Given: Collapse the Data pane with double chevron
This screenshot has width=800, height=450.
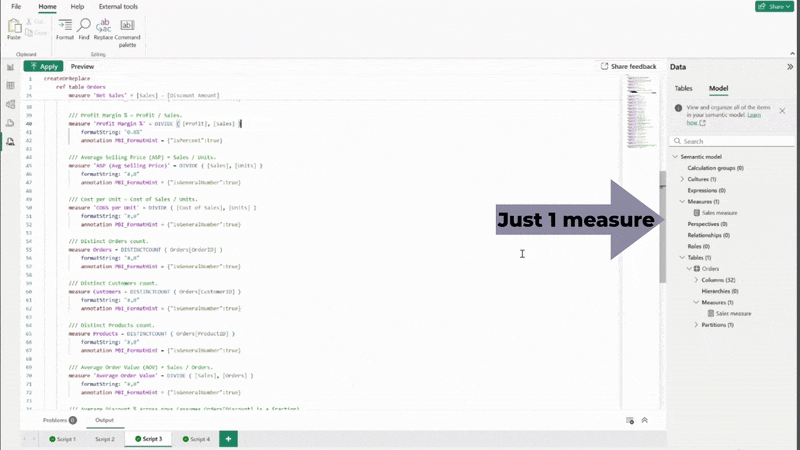Looking at the screenshot, I should click(x=790, y=66).
